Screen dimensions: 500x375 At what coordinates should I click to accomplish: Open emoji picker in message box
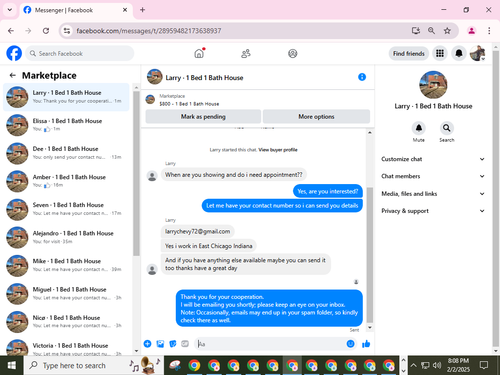point(350,344)
